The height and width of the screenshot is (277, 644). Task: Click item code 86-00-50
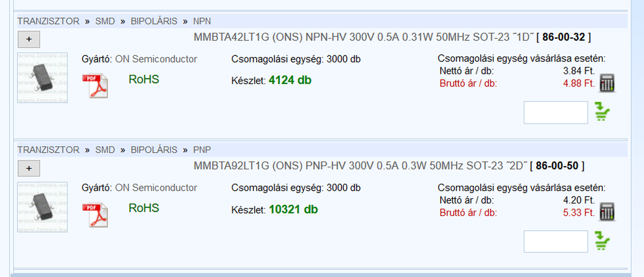[x=557, y=166]
